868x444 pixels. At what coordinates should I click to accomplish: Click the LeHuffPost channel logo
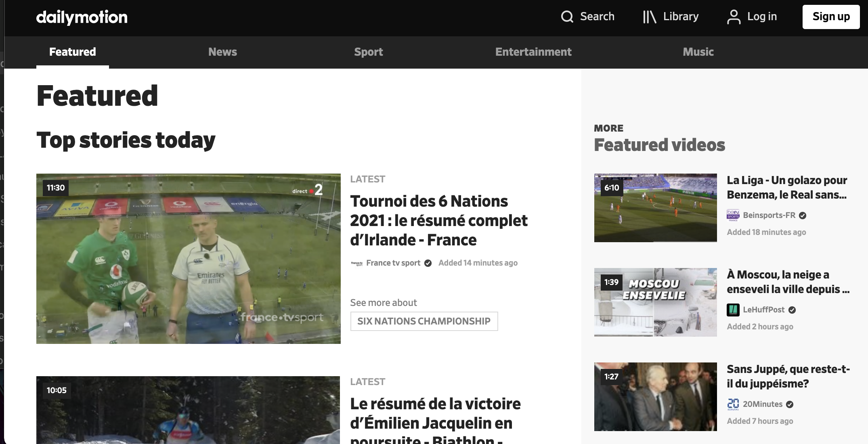733,310
